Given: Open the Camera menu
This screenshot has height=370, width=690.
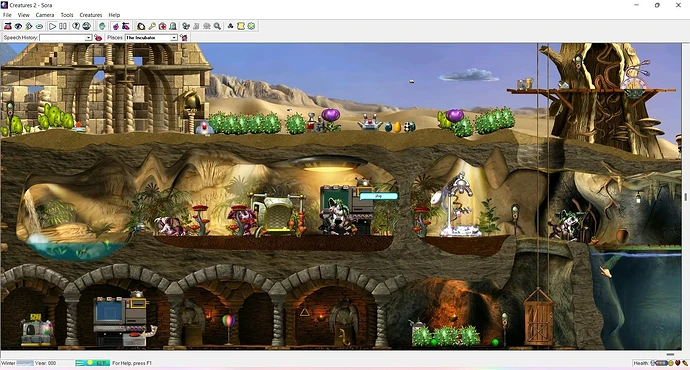Looking at the screenshot, I should (x=45, y=15).
